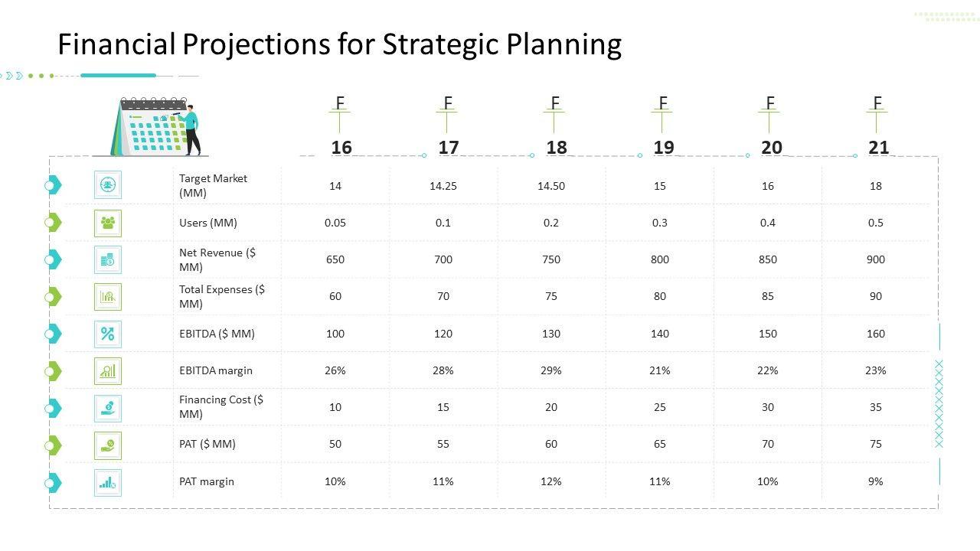Select the green arrow marker beside Users
Screen dimensions: 980x551
[x=54, y=222]
